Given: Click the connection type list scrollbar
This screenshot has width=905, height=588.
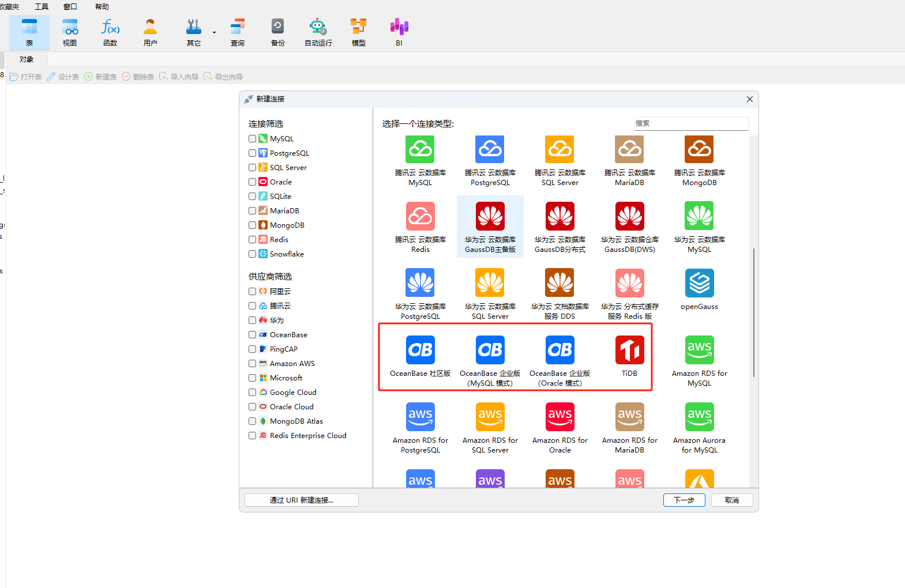Looking at the screenshot, I should [x=754, y=312].
